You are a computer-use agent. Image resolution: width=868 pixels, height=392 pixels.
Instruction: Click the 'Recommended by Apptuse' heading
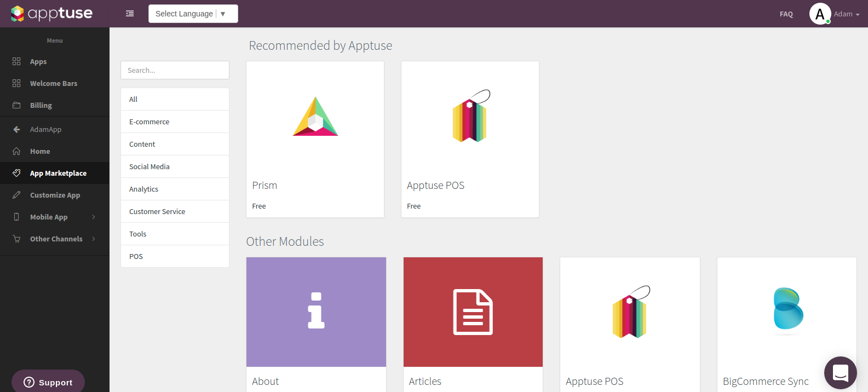[320, 45]
